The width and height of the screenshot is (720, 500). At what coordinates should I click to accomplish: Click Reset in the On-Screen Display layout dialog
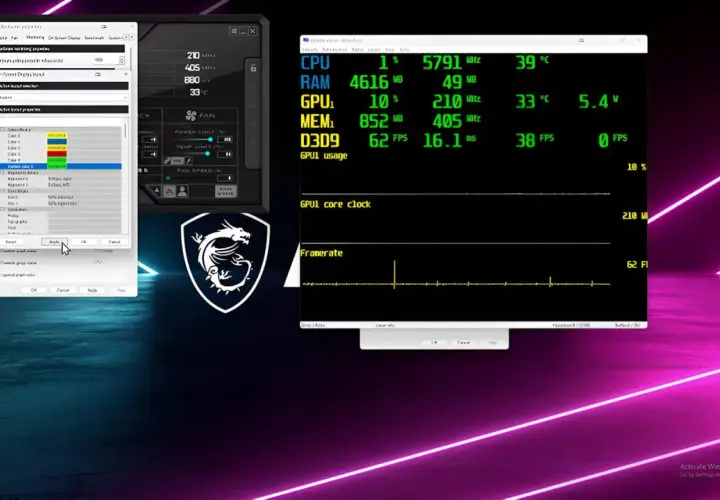coord(11,242)
